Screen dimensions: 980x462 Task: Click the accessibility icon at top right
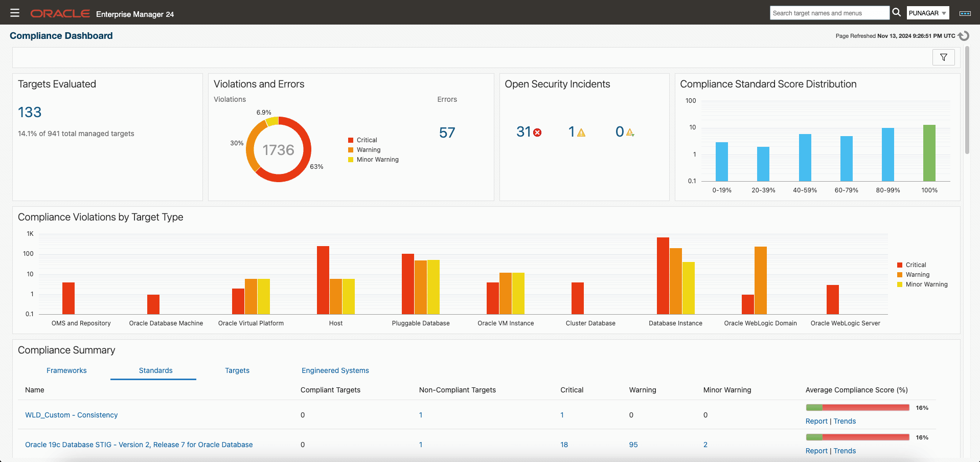tap(965, 13)
